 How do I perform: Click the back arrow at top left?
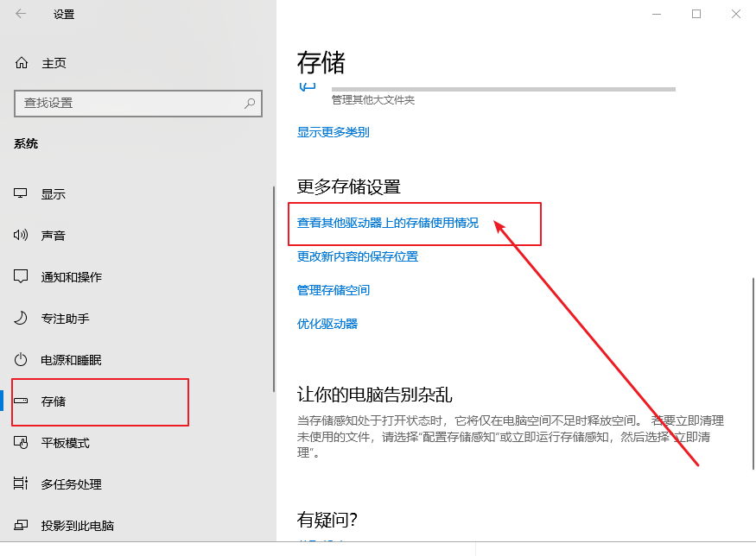(20, 14)
